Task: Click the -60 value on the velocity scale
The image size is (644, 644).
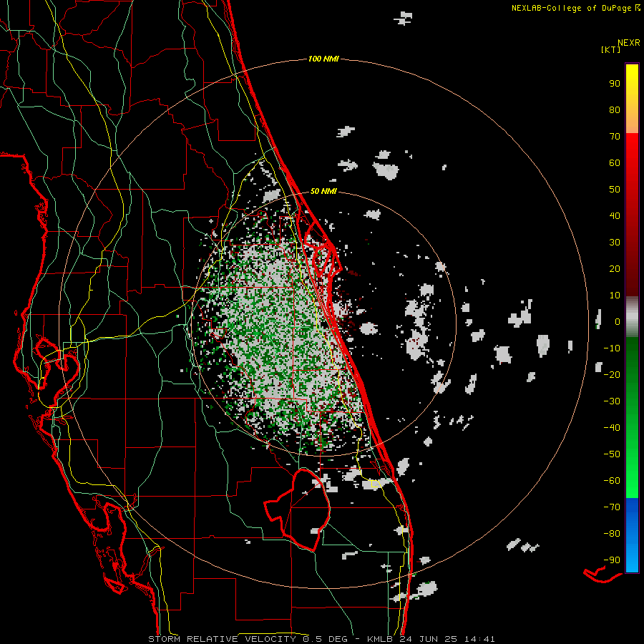Action: click(612, 481)
